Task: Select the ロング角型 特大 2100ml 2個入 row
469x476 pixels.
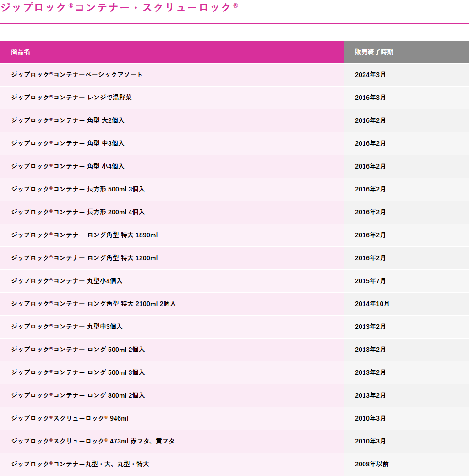Action: pyautogui.click(x=234, y=304)
